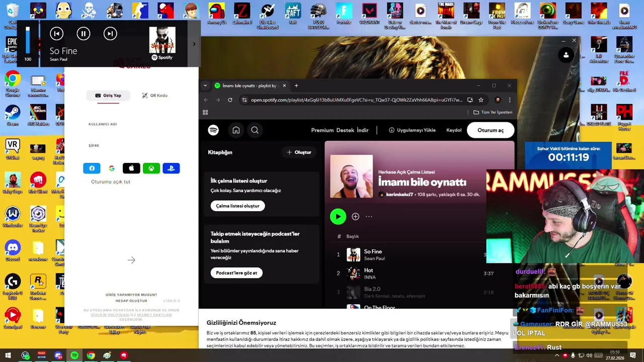Open Discord desktop shortcut
The width and height of the screenshot is (644, 362).
(x=13, y=250)
